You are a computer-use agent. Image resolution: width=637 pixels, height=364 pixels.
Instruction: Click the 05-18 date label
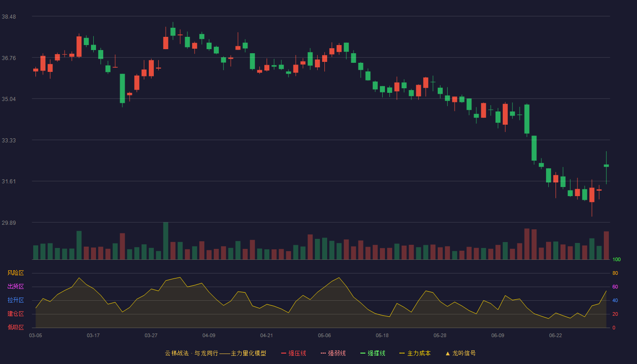(382, 335)
